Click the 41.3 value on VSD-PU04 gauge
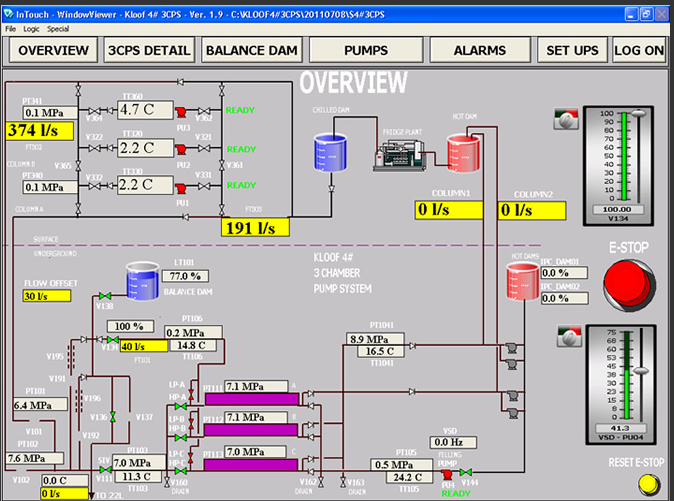 (x=620, y=428)
